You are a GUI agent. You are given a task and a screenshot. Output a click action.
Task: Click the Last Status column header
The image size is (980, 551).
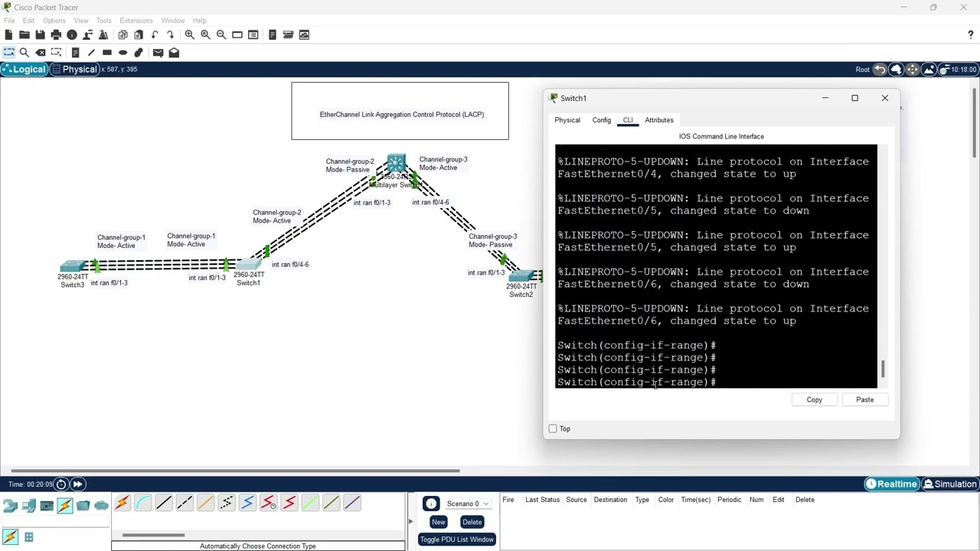tap(542, 500)
